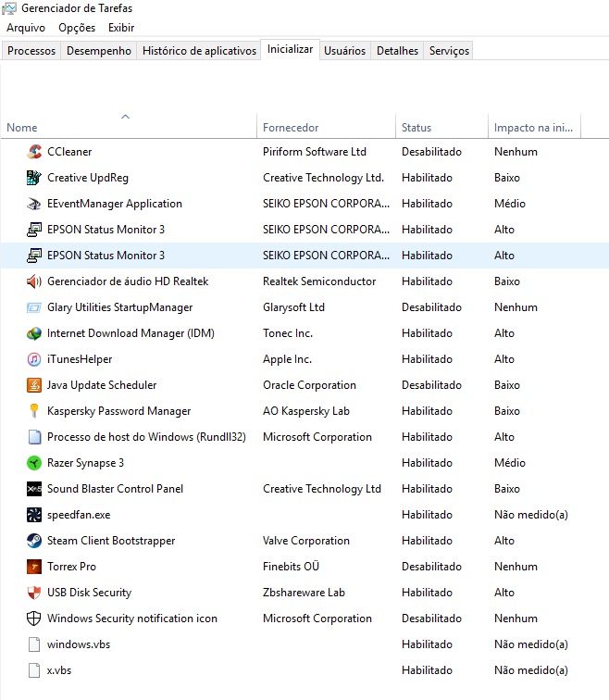Click the Windows Security notification shield icon
Image resolution: width=609 pixels, height=700 pixels.
34,618
